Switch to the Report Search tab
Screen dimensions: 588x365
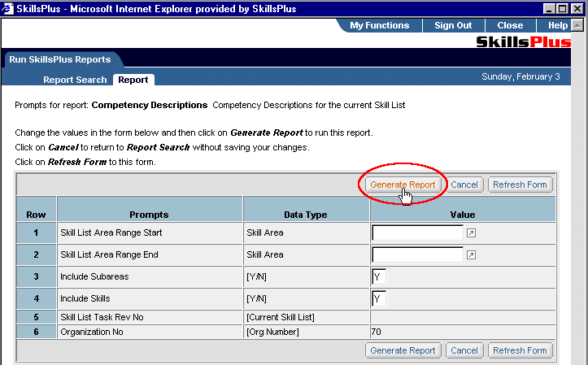tap(75, 80)
